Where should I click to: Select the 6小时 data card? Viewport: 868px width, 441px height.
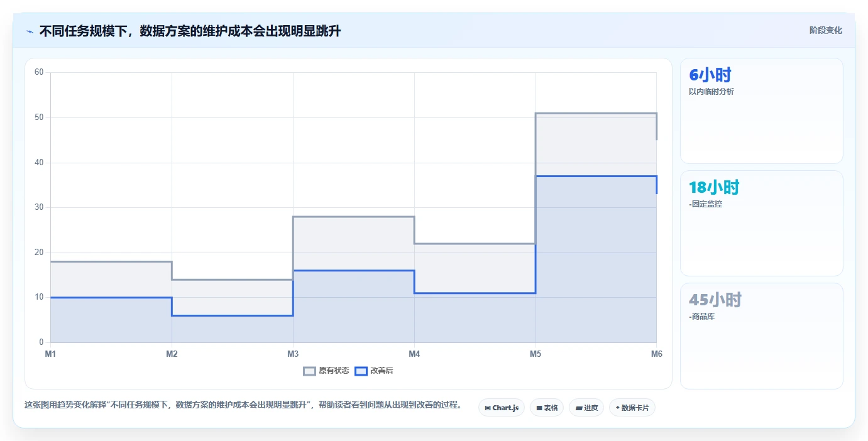click(x=761, y=111)
